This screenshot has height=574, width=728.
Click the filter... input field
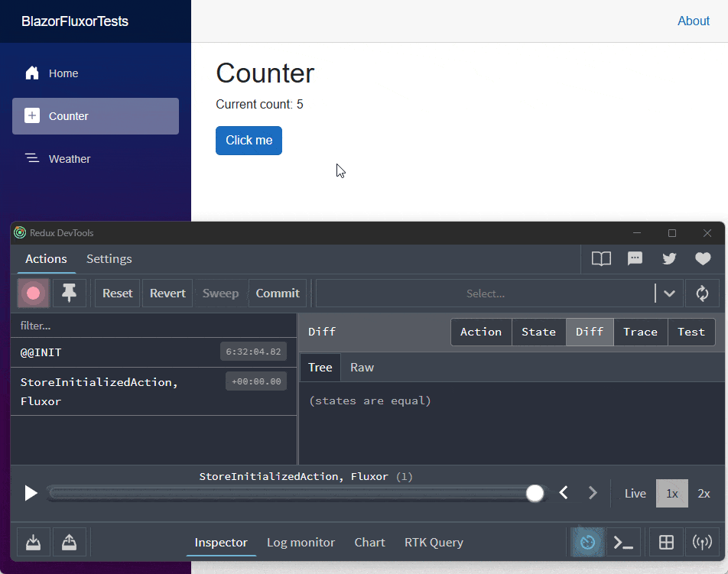click(x=154, y=326)
